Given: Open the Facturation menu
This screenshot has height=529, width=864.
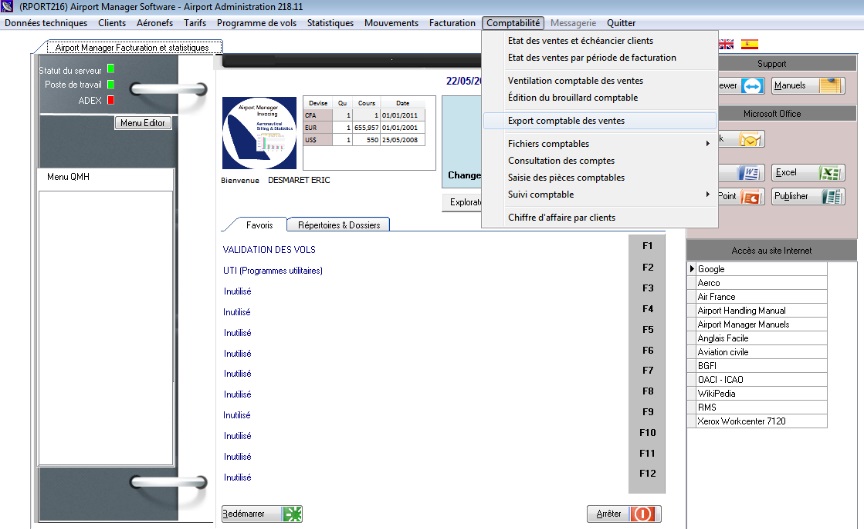Looking at the screenshot, I should (x=452, y=22).
